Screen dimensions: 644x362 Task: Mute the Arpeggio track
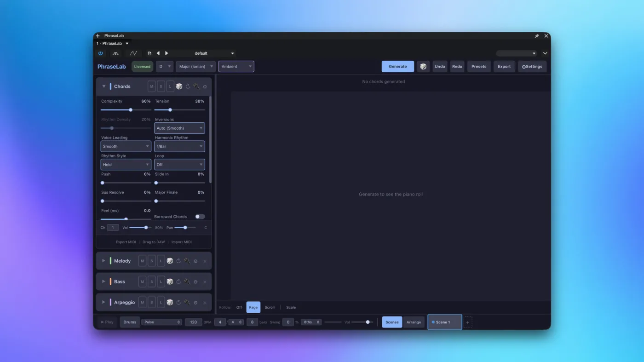(143, 302)
